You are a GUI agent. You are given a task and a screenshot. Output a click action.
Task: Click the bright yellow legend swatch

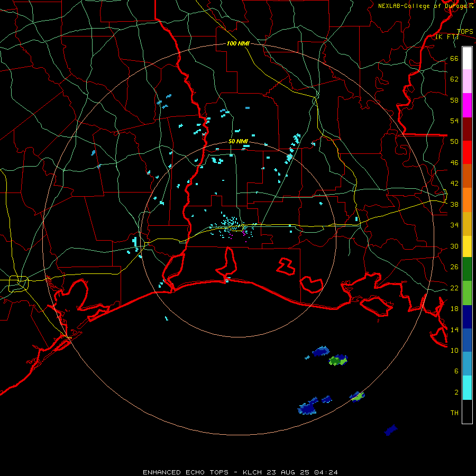pyautogui.click(x=467, y=246)
